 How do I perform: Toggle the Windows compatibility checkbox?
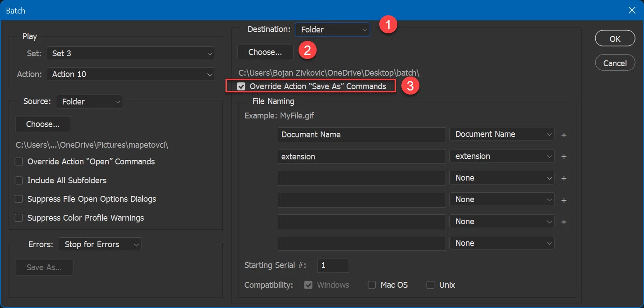point(308,285)
